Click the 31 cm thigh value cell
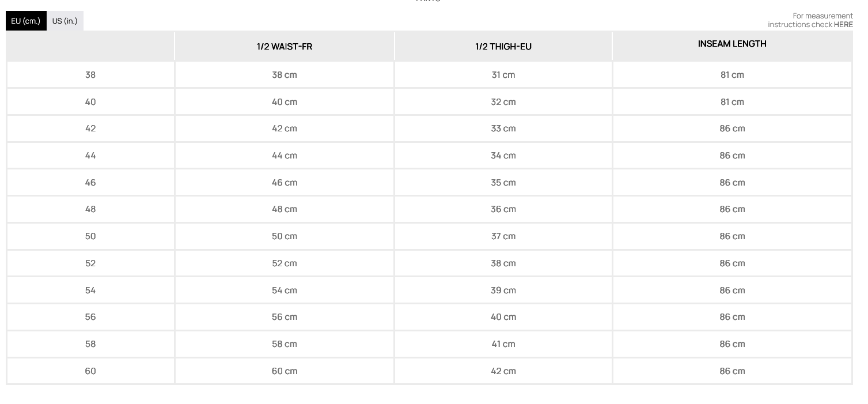Screen dimensions: 868x404 (503, 75)
